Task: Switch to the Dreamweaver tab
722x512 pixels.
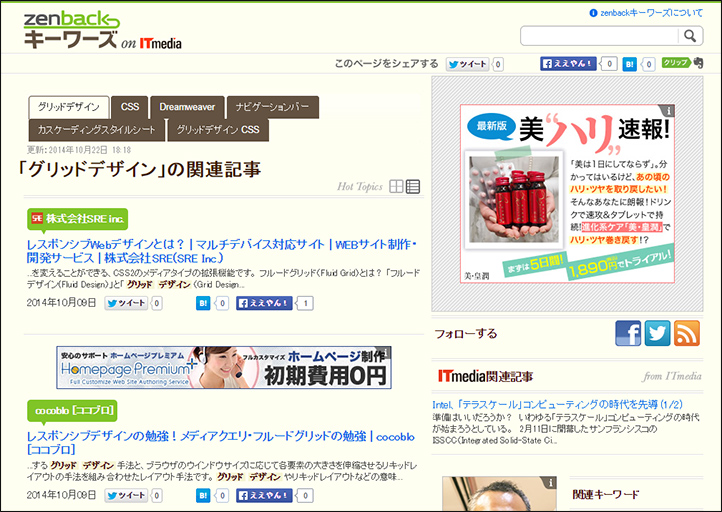Action: (187, 107)
